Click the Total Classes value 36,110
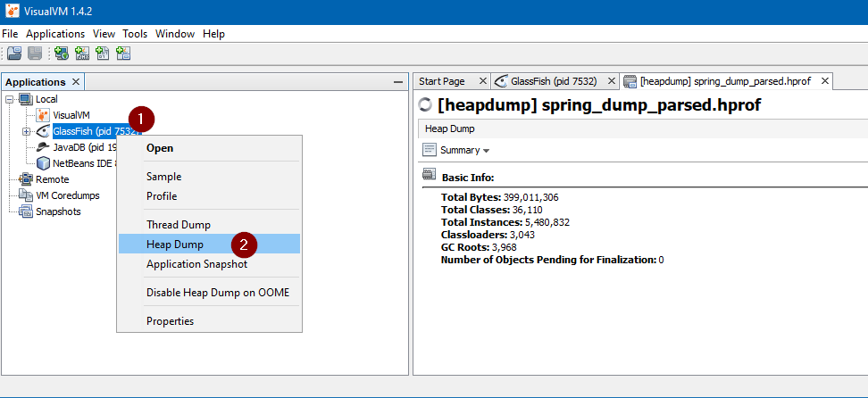Screen dimensions: 868x398 tap(527, 210)
